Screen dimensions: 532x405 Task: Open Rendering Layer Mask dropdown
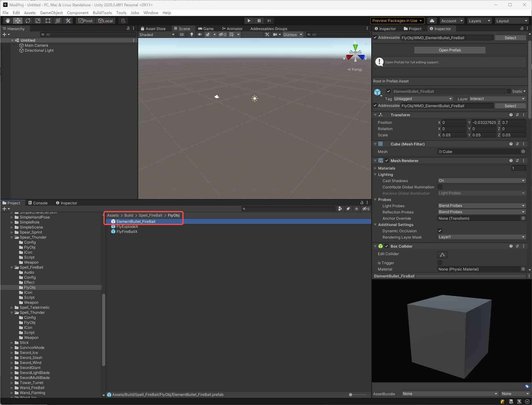tap(482, 237)
